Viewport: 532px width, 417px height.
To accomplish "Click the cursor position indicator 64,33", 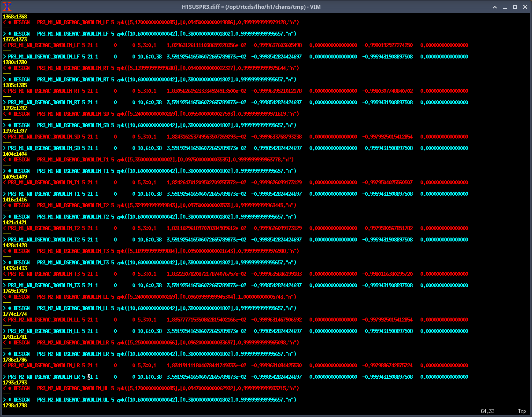I will coord(487,411).
